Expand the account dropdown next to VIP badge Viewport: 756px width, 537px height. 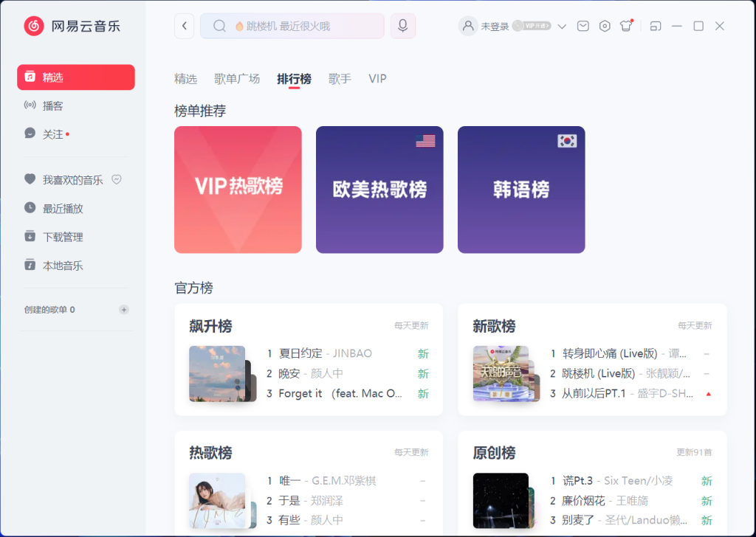[x=562, y=25]
